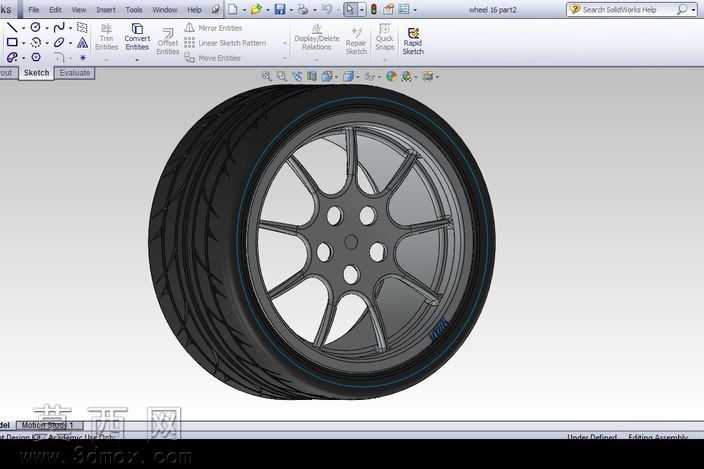Select the Spline sketch tool
Screen dimensions: 704x469
(59, 27)
